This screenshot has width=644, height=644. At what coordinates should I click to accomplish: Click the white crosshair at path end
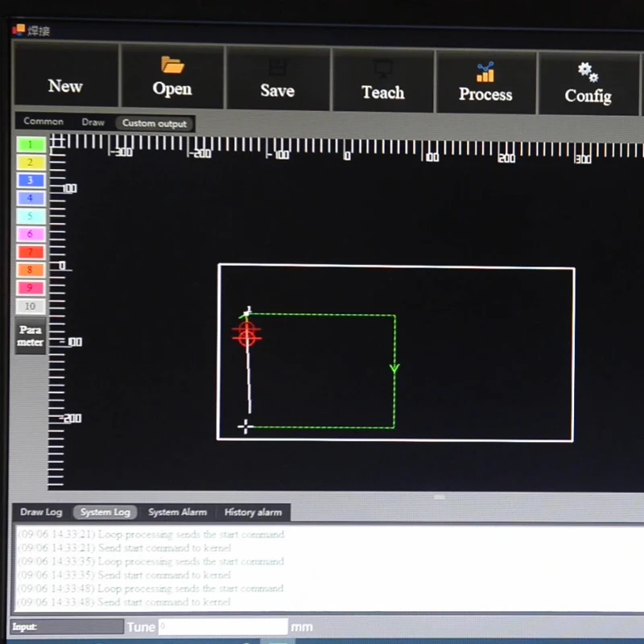(x=246, y=427)
